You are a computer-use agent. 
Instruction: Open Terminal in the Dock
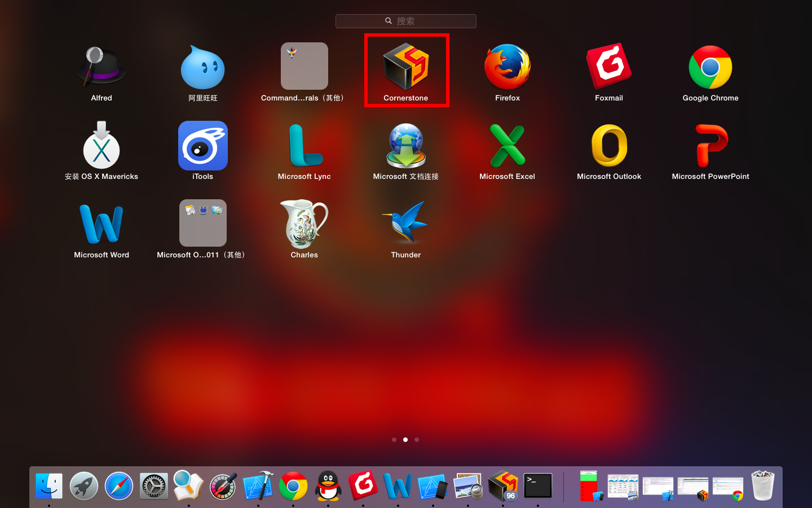(538, 486)
